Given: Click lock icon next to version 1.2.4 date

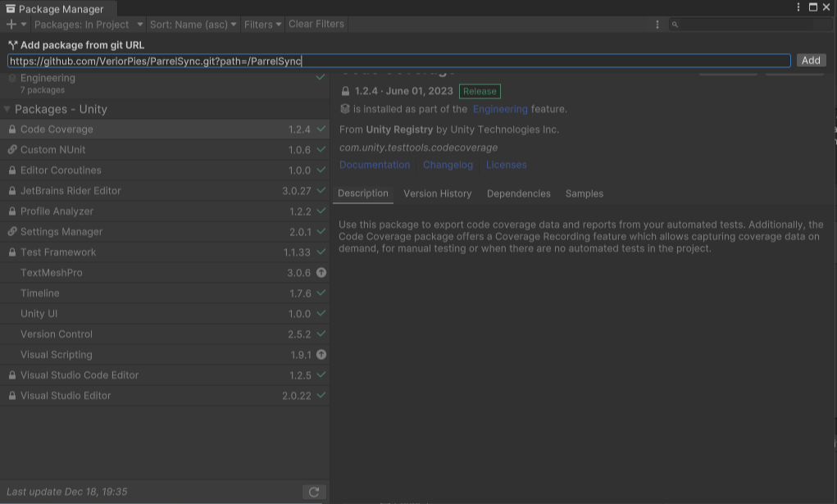Looking at the screenshot, I should 345,91.
